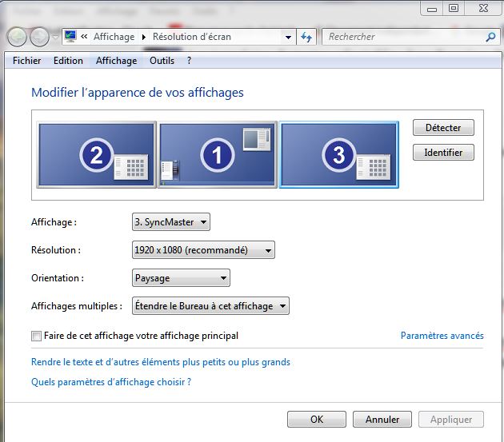Image resolution: width=504 pixels, height=442 pixels.
Task: Open the ? help menu
Action: [x=189, y=61]
